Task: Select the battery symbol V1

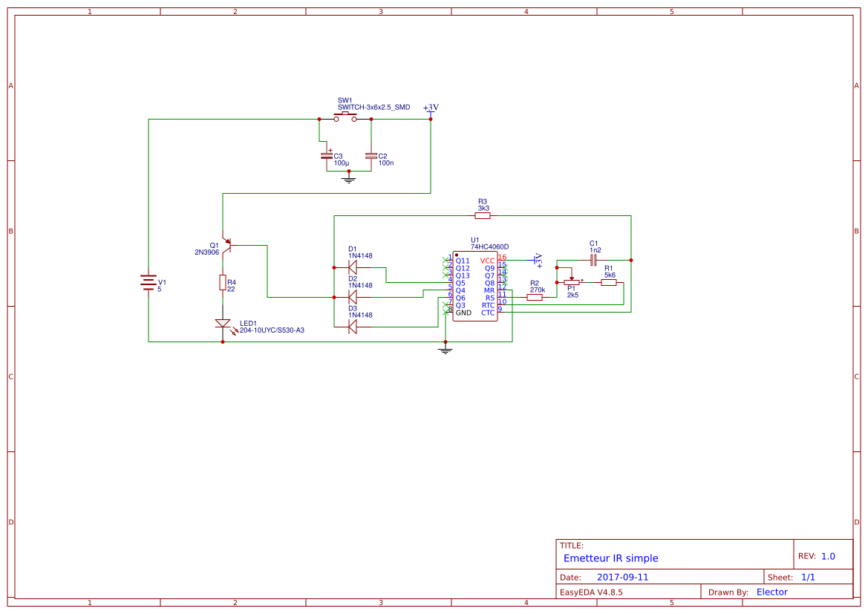Action: click(147, 282)
